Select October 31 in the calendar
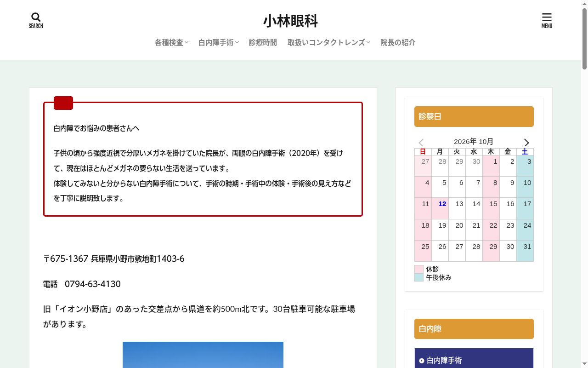 pos(525,251)
